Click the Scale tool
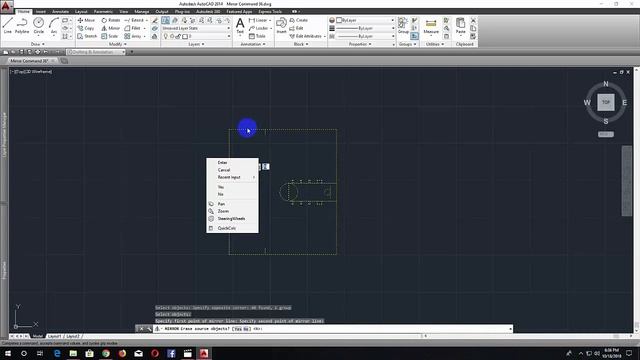This screenshot has width=640, height=360. [x=110, y=36]
